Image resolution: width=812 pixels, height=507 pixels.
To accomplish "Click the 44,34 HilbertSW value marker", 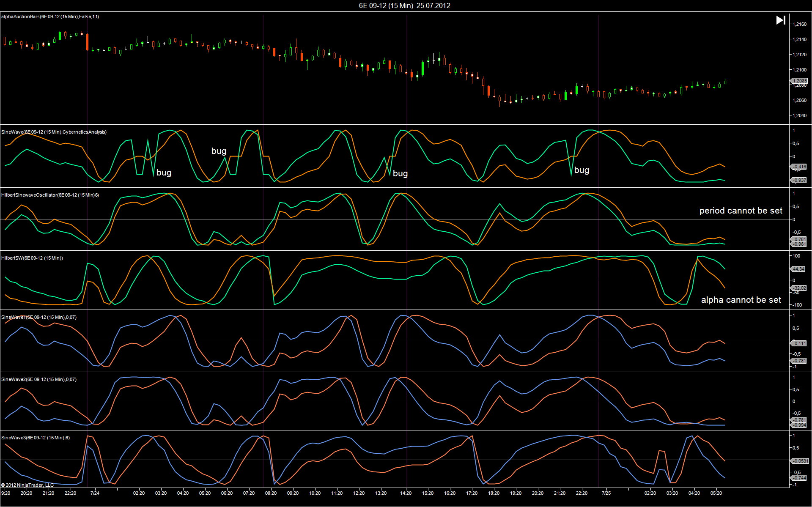I will point(798,269).
